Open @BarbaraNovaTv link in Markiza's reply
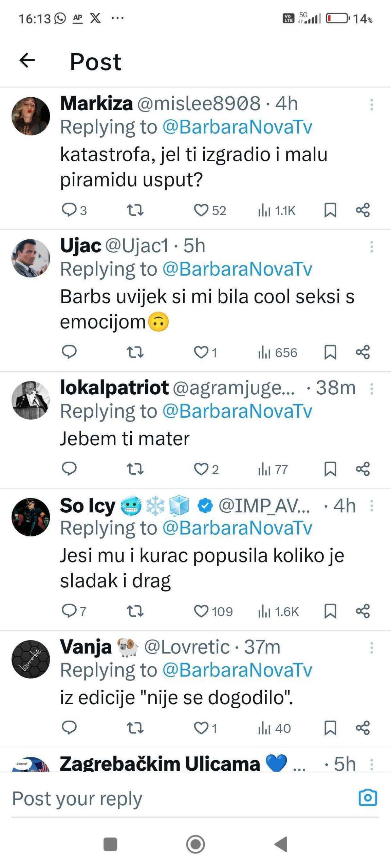The width and height of the screenshot is (391, 868). click(x=237, y=127)
